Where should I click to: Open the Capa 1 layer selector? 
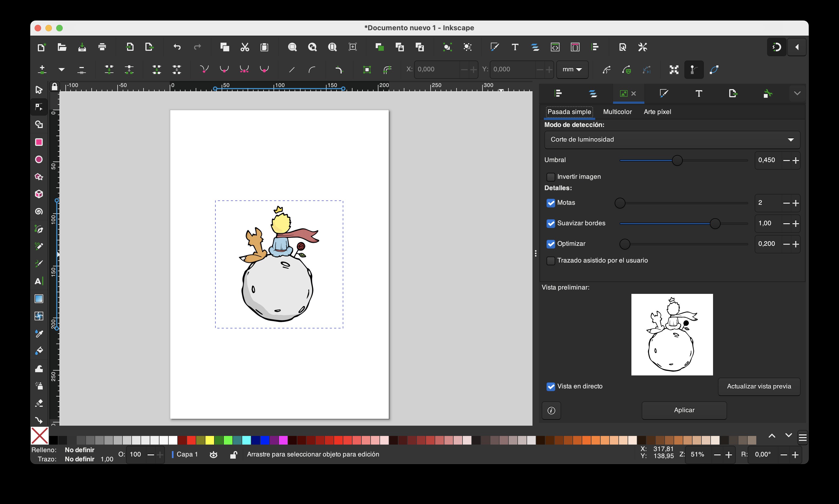point(185,454)
